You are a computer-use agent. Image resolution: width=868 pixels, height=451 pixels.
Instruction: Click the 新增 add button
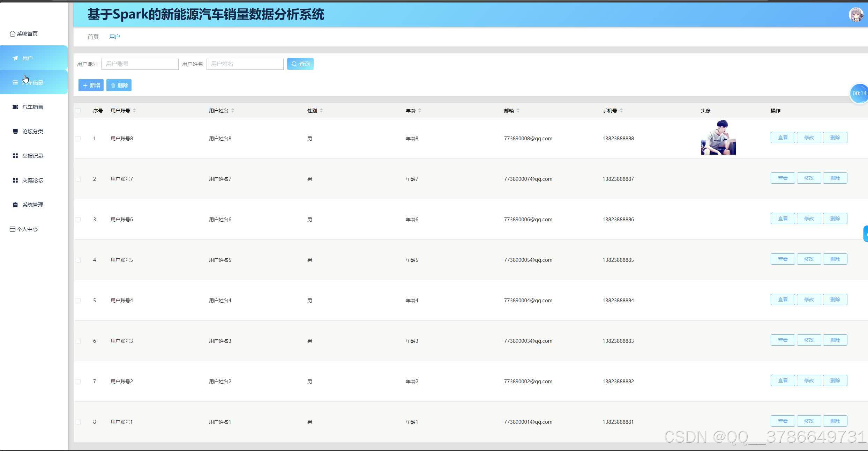point(91,85)
